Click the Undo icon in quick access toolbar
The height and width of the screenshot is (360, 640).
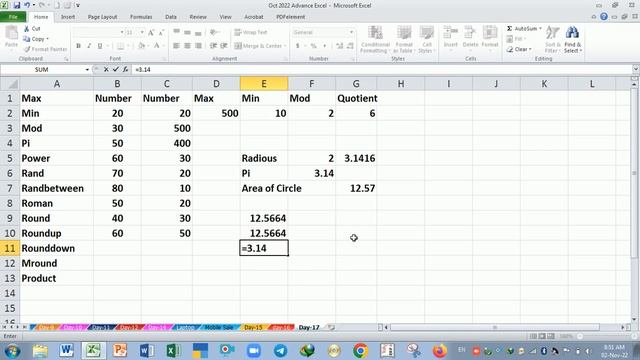click(x=27, y=5)
